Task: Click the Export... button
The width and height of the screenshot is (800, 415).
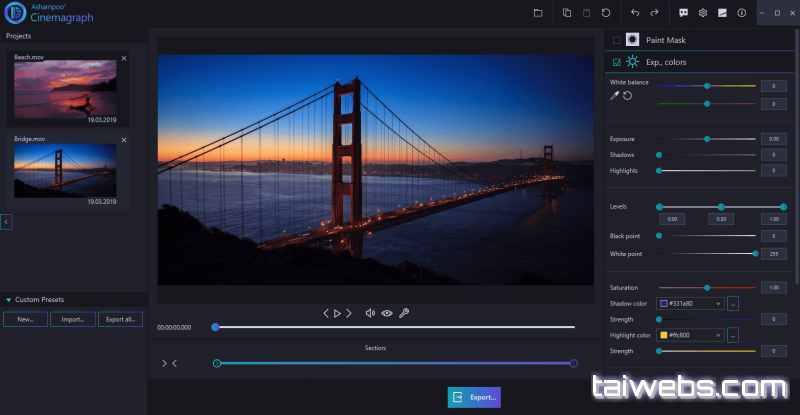Action: coord(473,397)
